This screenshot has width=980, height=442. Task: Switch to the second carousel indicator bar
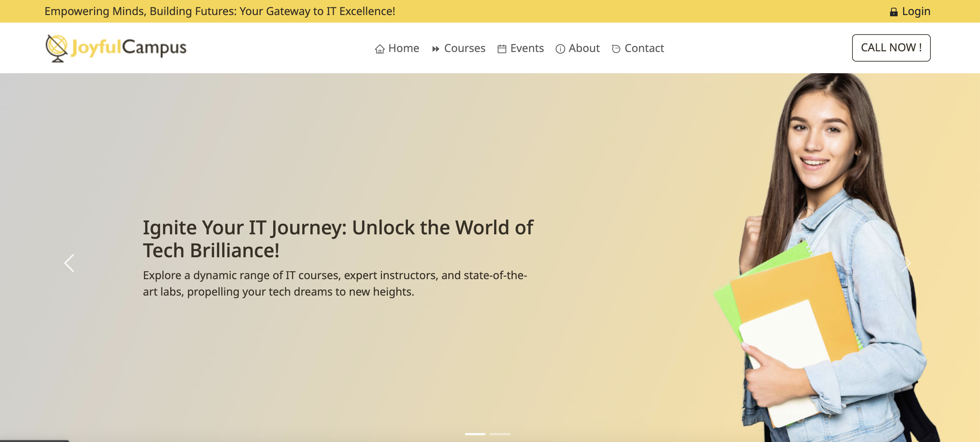tap(500, 434)
